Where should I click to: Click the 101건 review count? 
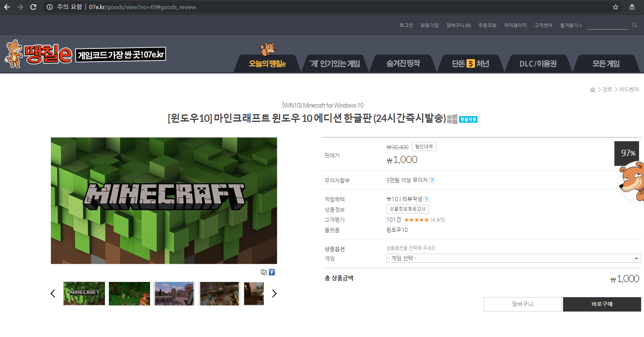pos(394,220)
